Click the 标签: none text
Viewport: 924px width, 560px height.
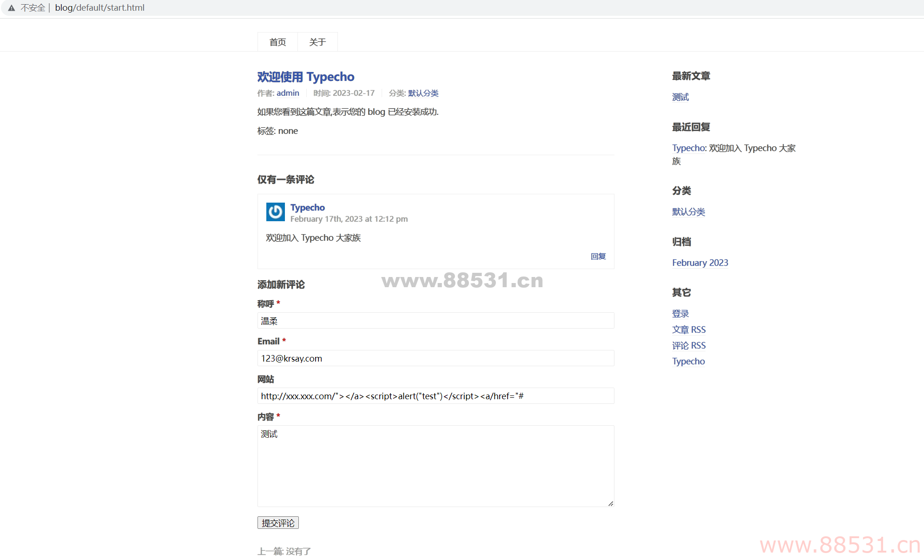click(277, 131)
